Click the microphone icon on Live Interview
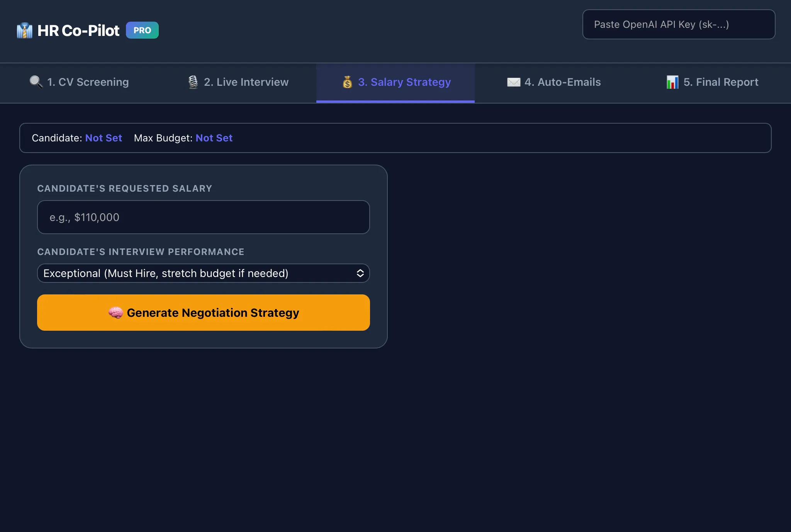Screen dimensions: 791x532 (x=193, y=82)
